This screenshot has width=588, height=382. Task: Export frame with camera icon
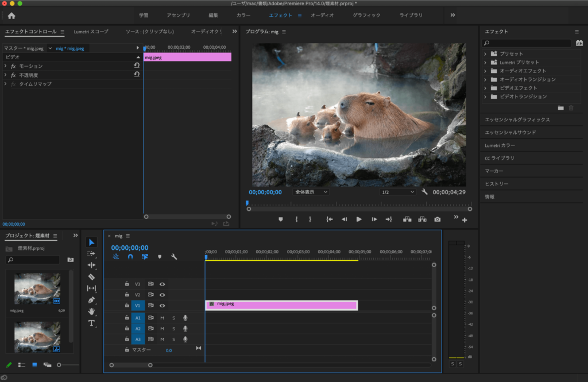tap(437, 219)
